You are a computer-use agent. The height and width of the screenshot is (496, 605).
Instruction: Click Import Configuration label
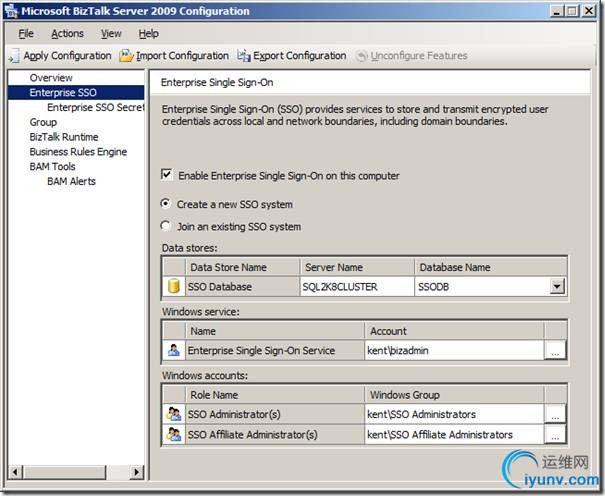click(x=182, y=56)
